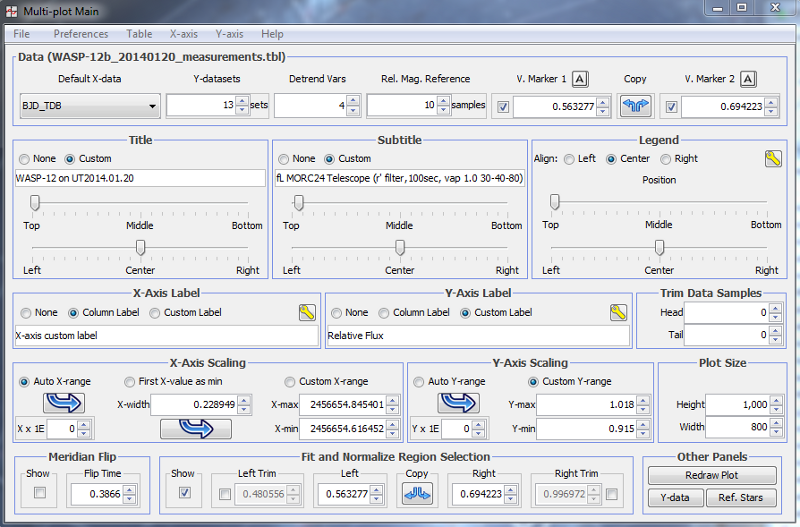Enable the Meridian Flip Show checkbox
The image size is (800, 527).
(x=40, y=493)
